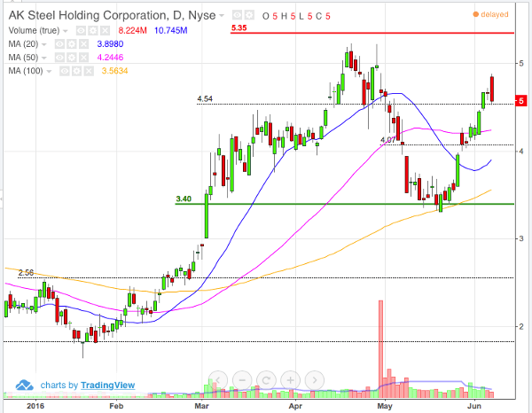Click the MA (100) legend label
The width and height of the screenshot is (532, 413).
(x=26, y=71)
